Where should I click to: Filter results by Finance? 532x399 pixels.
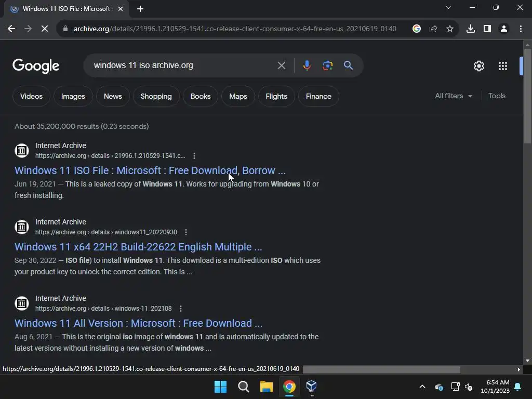(318, 96)
